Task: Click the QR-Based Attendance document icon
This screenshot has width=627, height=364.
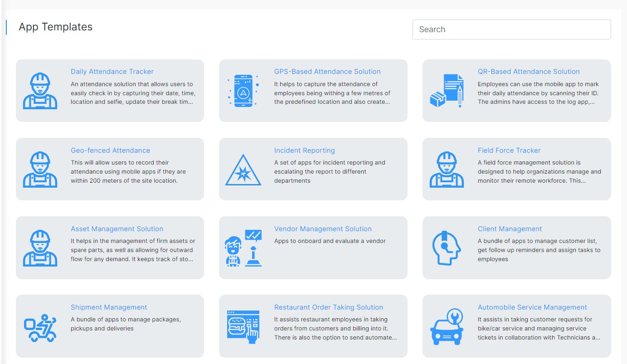Action: (x=447, y=91)
